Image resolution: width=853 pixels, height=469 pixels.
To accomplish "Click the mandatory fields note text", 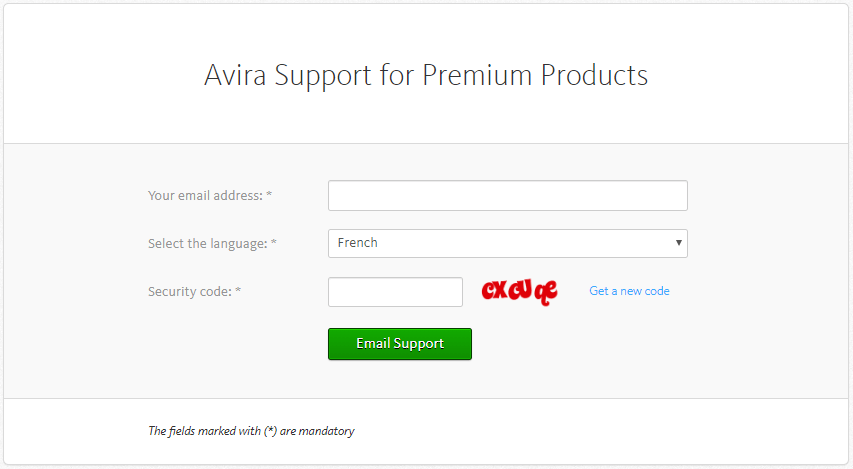I will [251, 431].
